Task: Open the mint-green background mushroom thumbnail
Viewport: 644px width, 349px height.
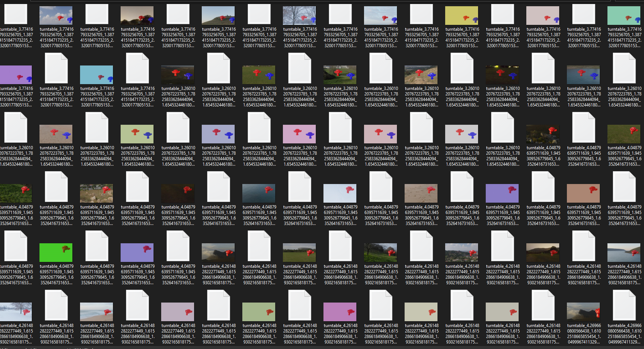Action: [624, 16]
